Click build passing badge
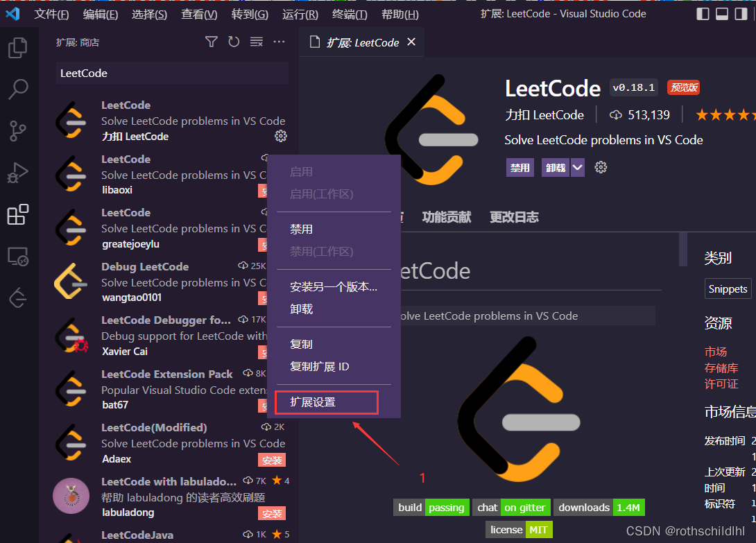Viewport: 756px width, 543px height. tap(431, 508)
